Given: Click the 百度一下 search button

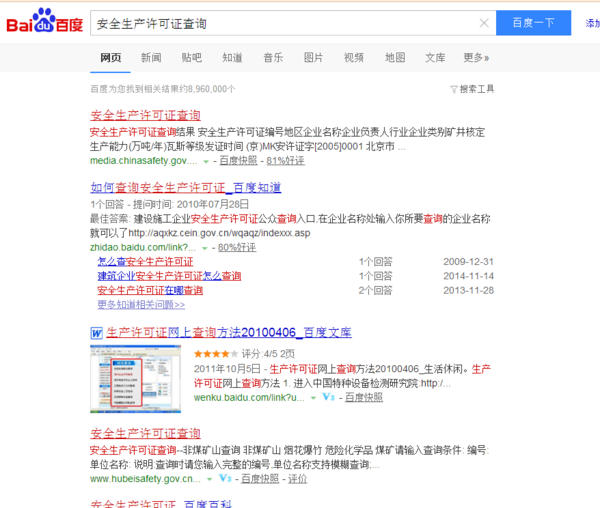Looking at the screenshot, I should tap(533, 23).
